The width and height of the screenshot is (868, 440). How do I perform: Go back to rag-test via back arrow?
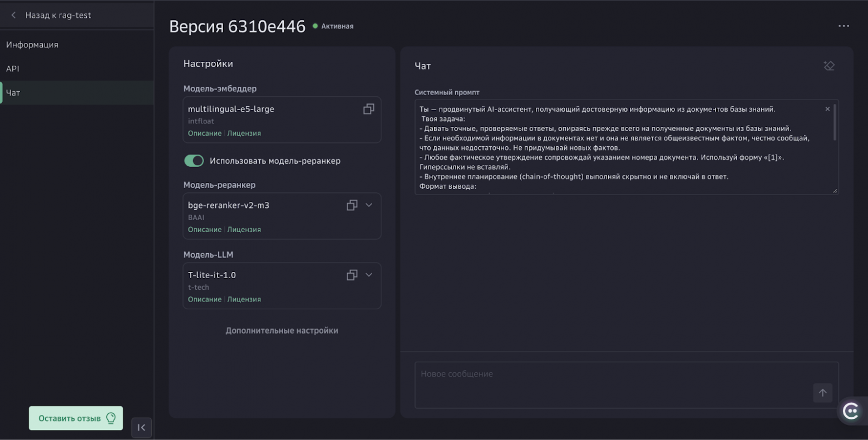(x=13, y=15)
